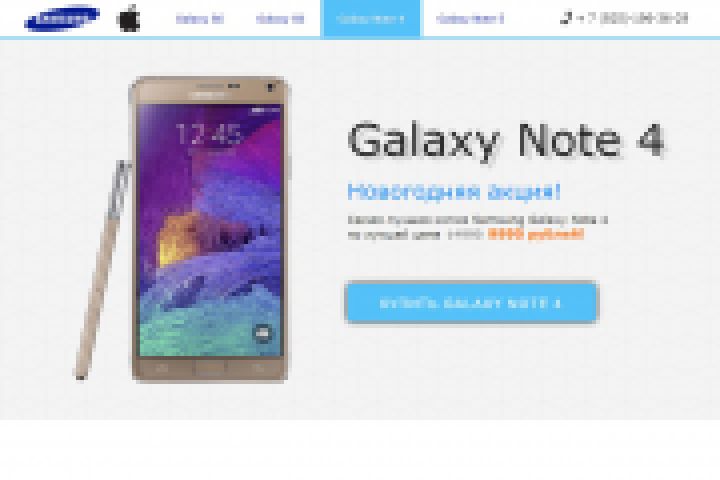Click the blue Новогодняя акция promo heading

click(454, 191)
